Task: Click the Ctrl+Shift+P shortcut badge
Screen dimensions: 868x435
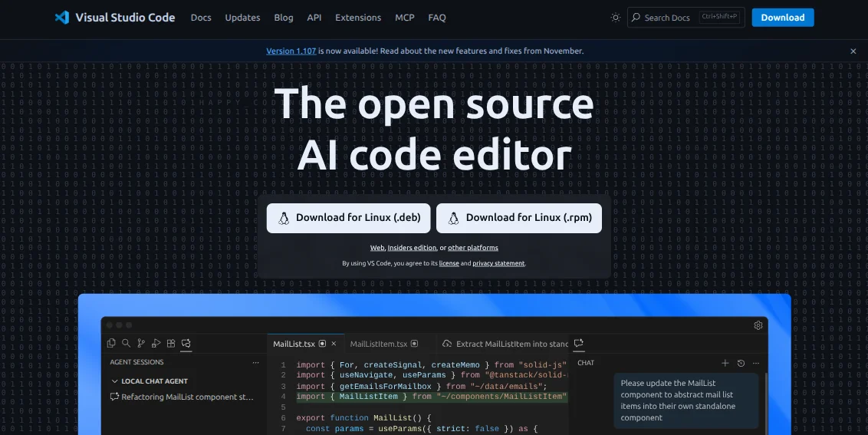Action: [x=720, y=17]
